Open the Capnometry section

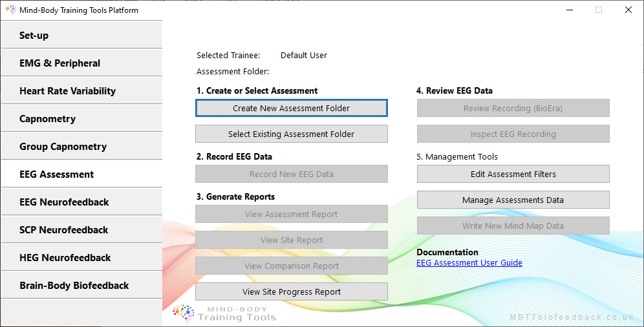click(x=81, y=119)
